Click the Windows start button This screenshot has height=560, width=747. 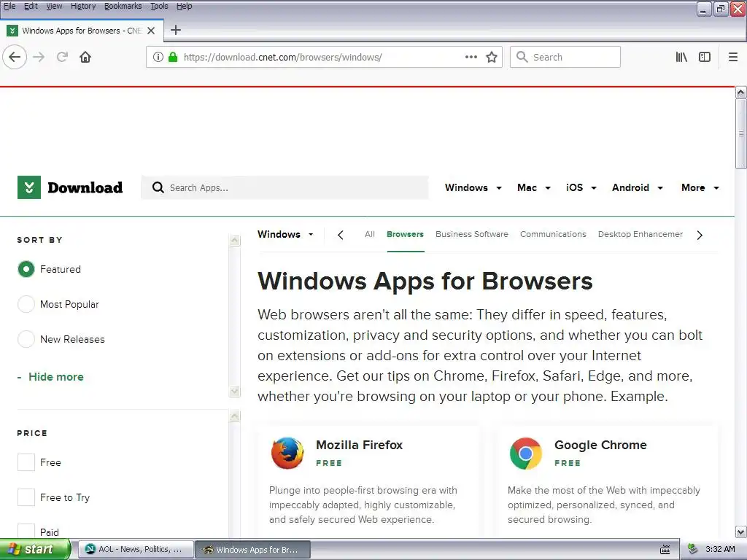click(36, 549)
